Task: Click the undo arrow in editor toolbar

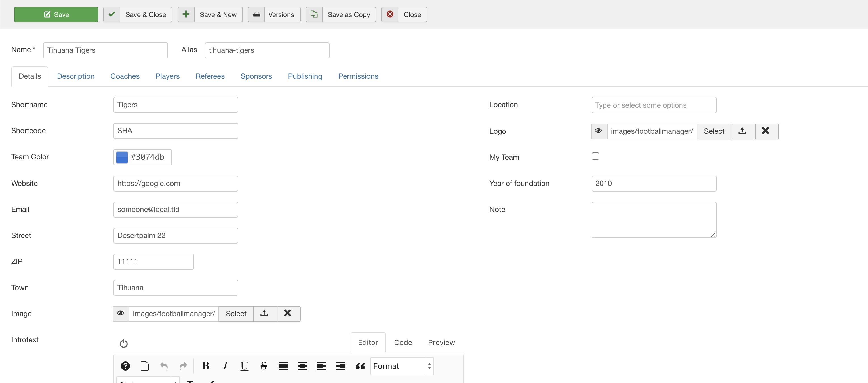Action: tap(164, 366)
